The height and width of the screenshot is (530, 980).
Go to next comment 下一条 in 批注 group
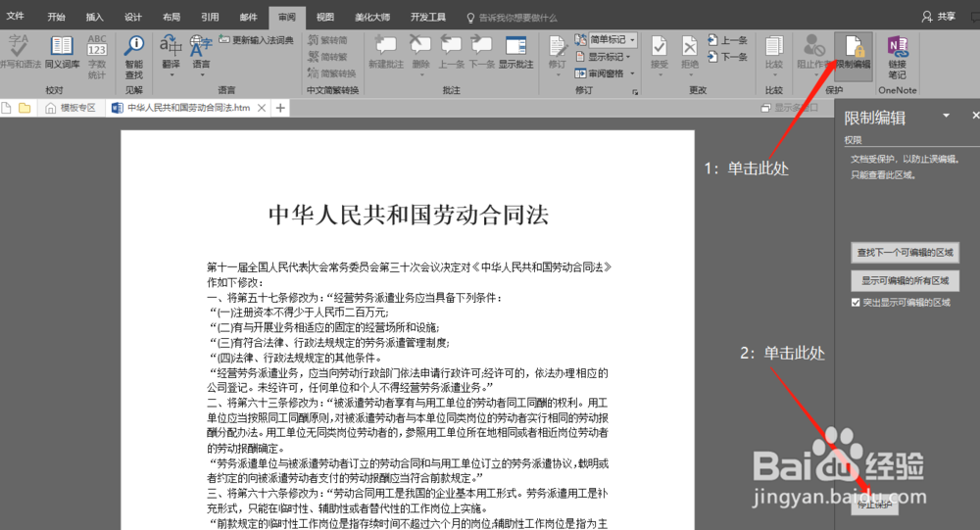coord(482,52)
